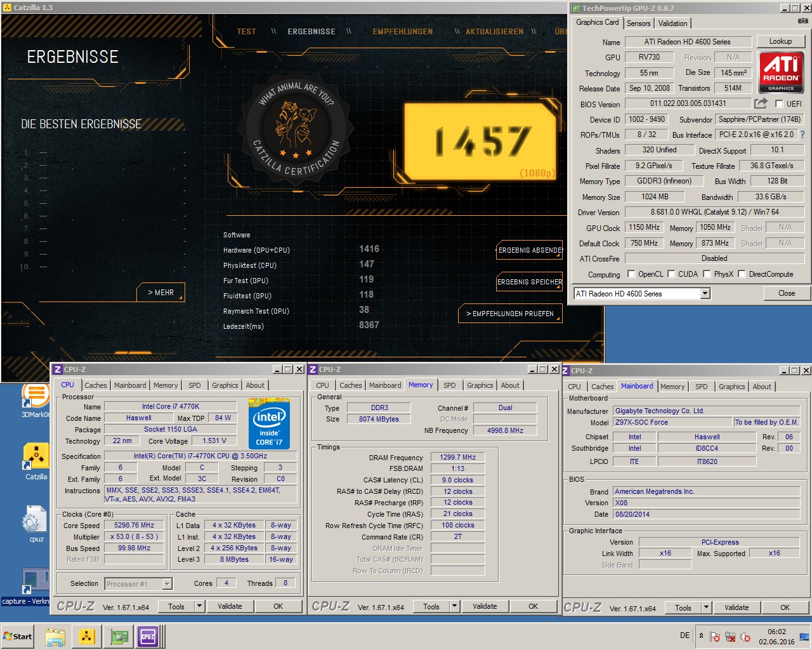Switch to Validation tab in GPU-Z
812x650 pixels.
coord(672,23)
